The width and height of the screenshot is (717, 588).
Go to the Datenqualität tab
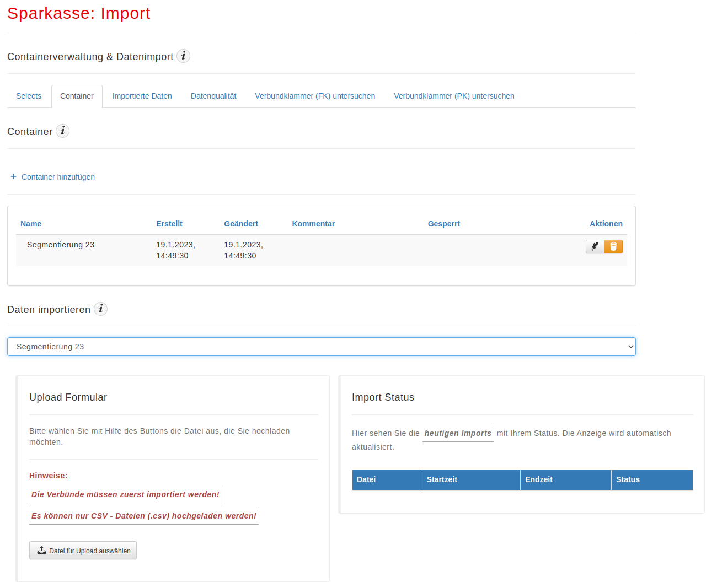pos(213,96)
